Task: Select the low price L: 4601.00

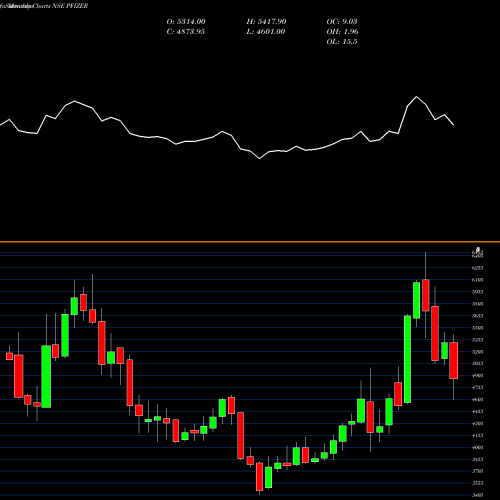Action: click(266, 32)
